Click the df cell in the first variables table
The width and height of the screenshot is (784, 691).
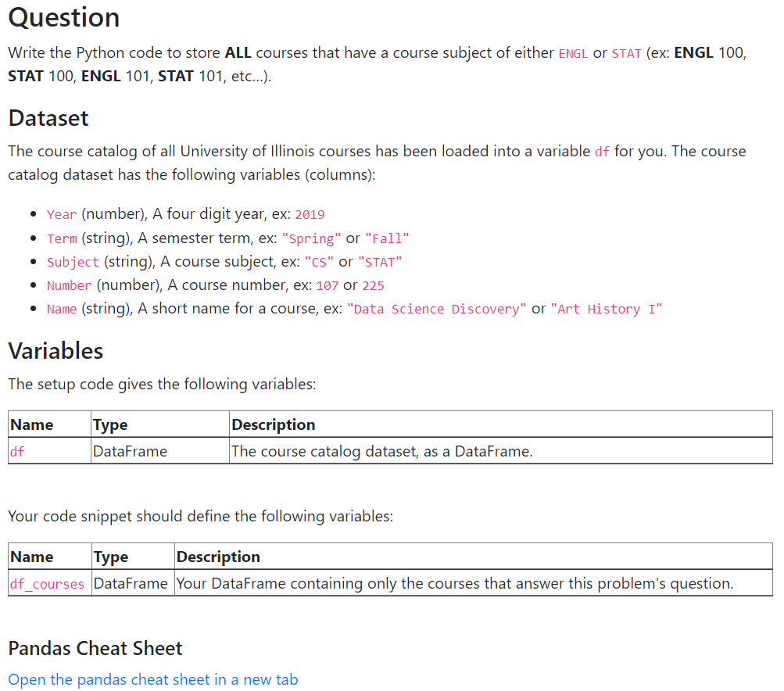[x=17, y=451]
